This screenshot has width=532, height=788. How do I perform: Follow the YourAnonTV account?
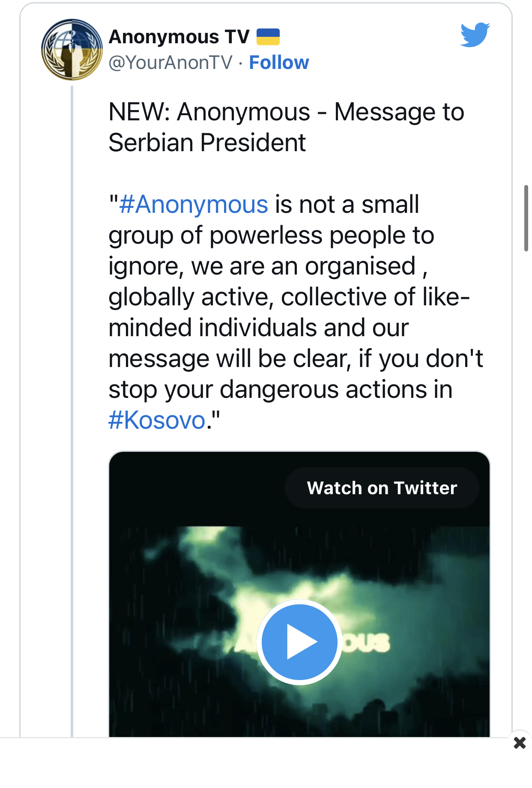[x=279, y=63]
